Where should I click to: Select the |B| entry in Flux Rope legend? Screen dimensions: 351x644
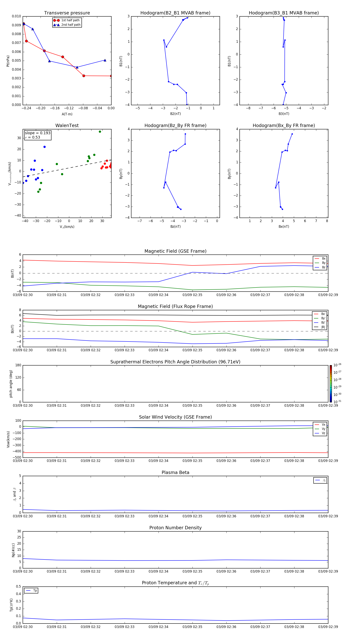(320, 327)
